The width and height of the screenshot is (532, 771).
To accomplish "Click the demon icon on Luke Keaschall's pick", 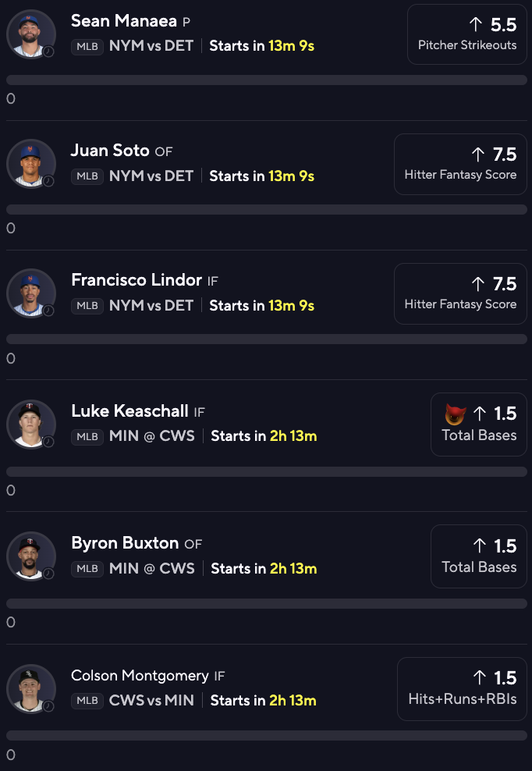I will (456, 414).
